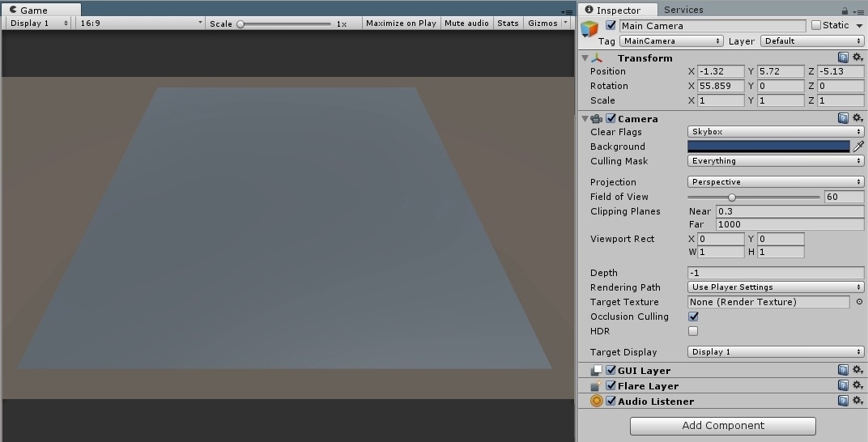Screen dimensions: 868x442
Task: Open the Projection Perspective dropdown
Action: pyautogui.click(x=776, y=182)
